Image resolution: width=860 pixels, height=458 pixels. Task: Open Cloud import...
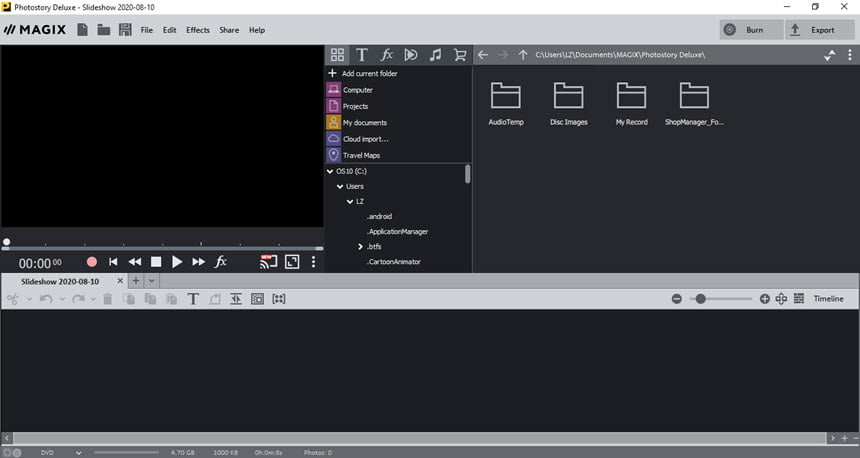pyautogui.click(x=358, y=139)
